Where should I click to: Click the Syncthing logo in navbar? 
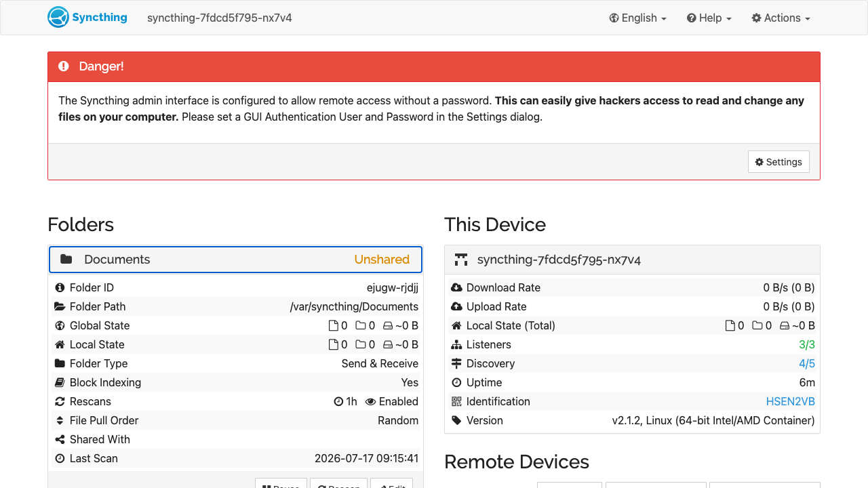tap(87, 18)
